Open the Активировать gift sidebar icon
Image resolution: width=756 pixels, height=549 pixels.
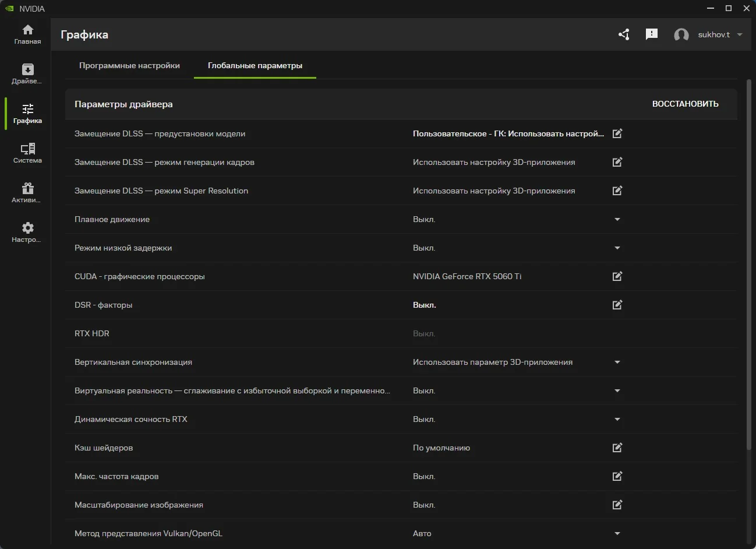(27, 193)
